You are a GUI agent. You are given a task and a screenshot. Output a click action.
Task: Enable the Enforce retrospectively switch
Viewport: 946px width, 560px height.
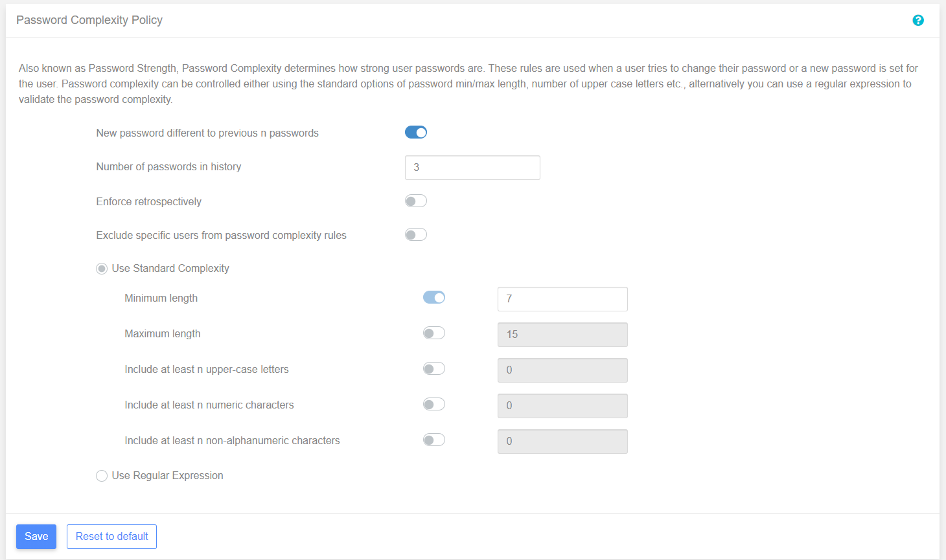[x=416, y=201]
